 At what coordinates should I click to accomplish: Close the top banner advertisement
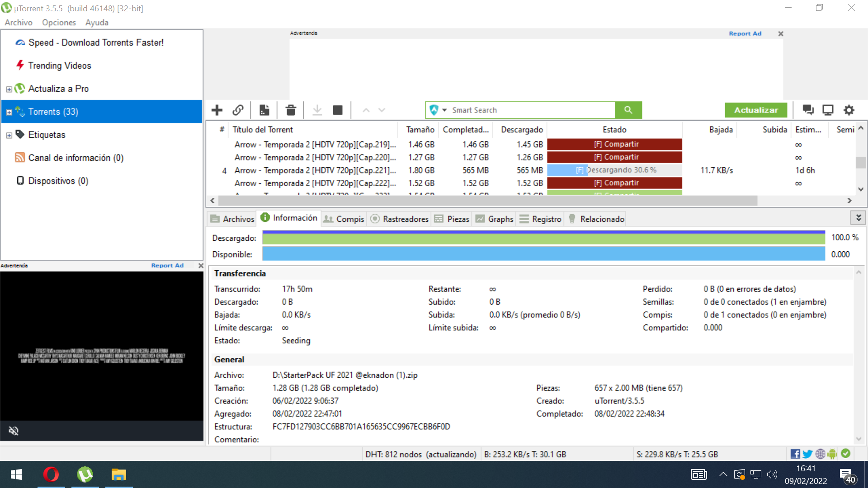781,34
